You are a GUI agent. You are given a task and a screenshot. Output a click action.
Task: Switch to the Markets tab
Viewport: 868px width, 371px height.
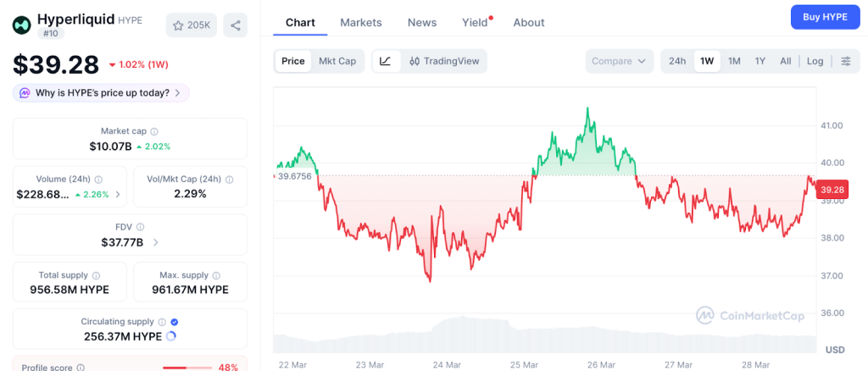point(361,22)
